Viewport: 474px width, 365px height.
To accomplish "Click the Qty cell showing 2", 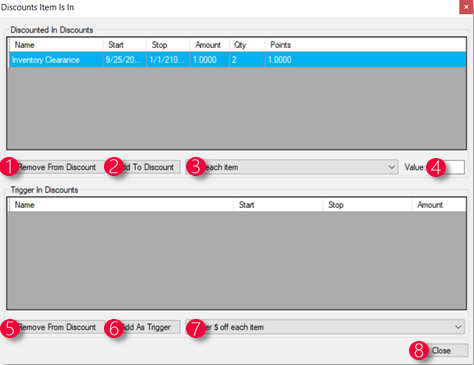I will tap(247, 60).
